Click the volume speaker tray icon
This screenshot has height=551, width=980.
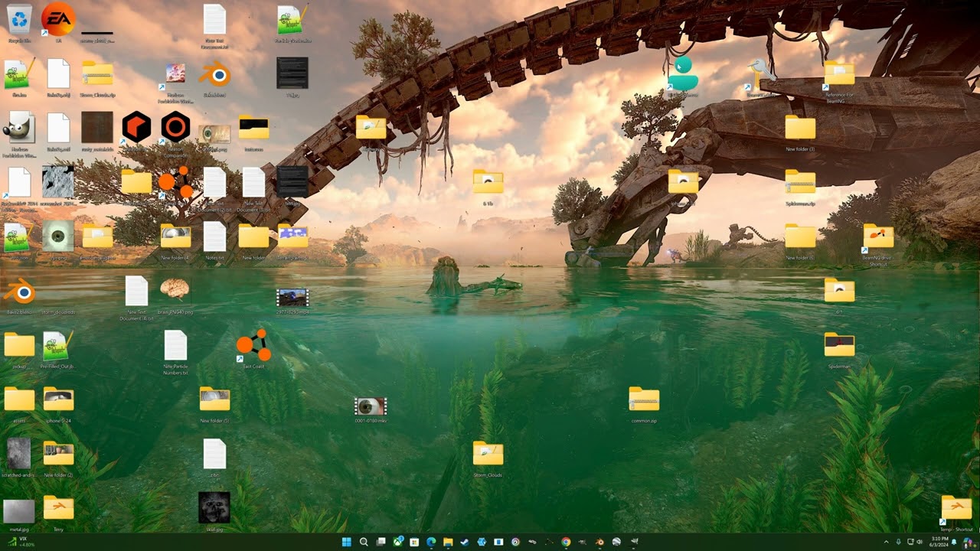click(919, 542)
